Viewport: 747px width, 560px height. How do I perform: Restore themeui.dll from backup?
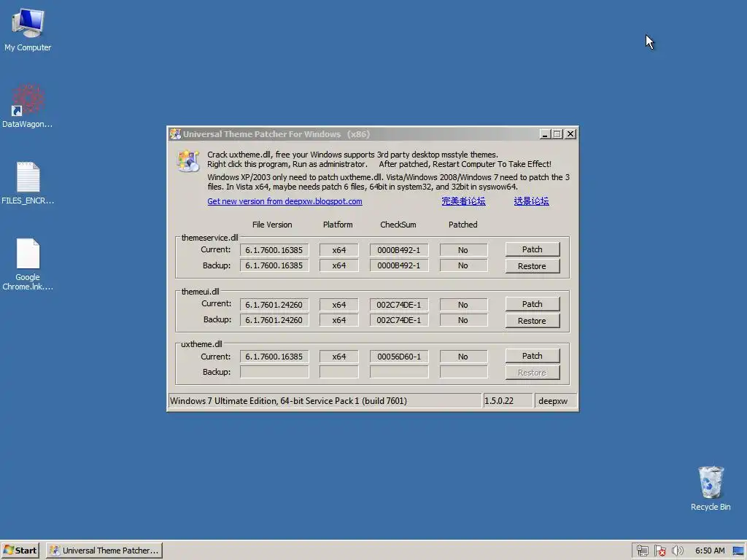532,321
